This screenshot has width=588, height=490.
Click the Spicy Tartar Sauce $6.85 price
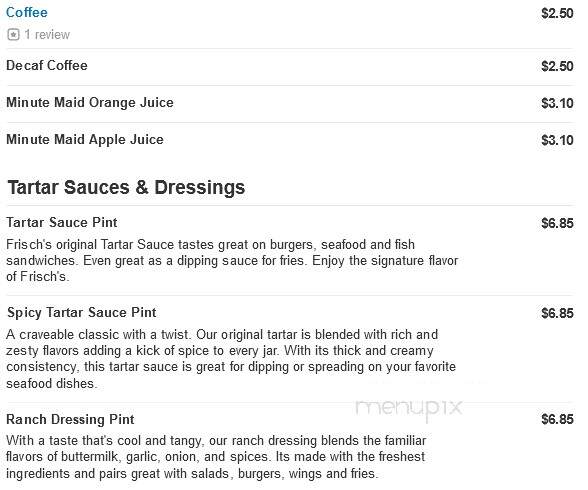click(557, 313)
